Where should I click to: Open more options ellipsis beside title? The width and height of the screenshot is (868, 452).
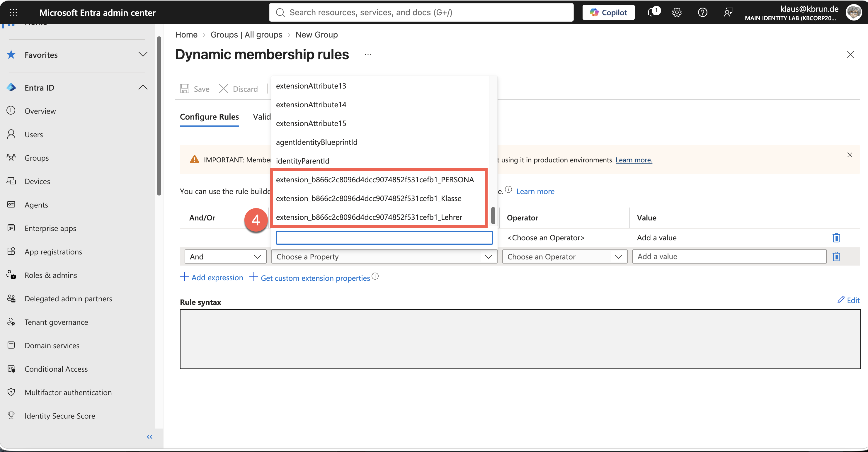pyautogui.click(x=368, y=55)
